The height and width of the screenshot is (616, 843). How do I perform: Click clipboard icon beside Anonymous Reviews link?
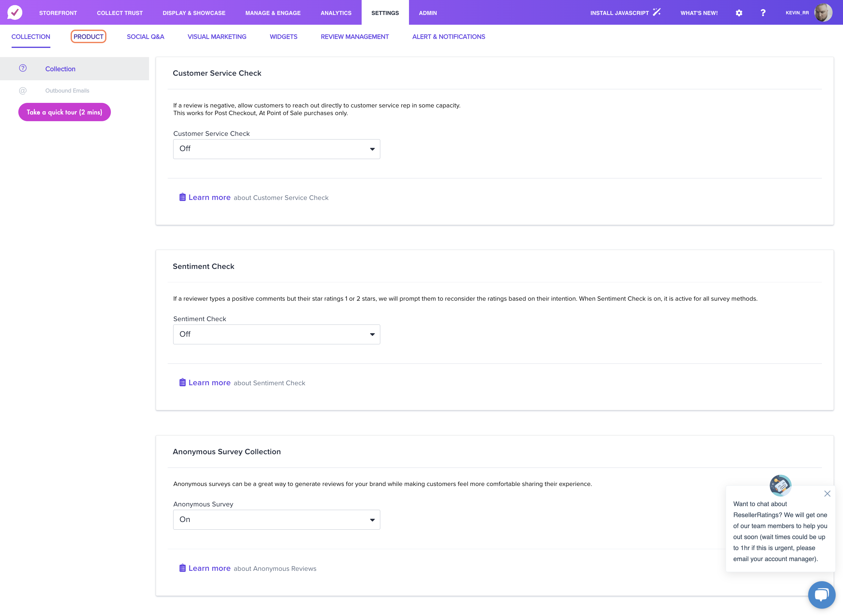(182, 567)
